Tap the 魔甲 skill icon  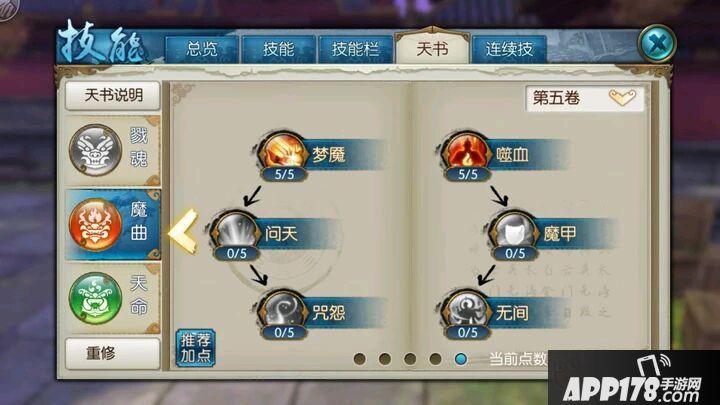[514, 233]
